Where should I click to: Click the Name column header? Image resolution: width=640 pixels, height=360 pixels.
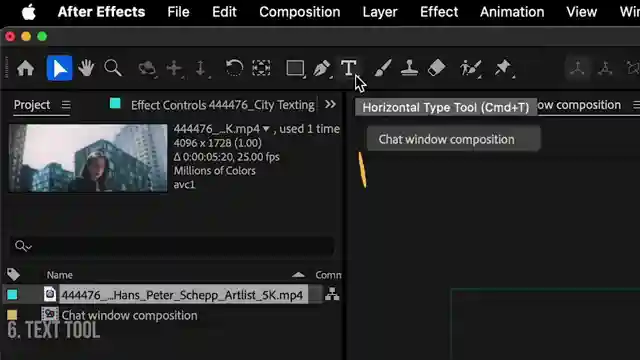(x=60, y=275)
